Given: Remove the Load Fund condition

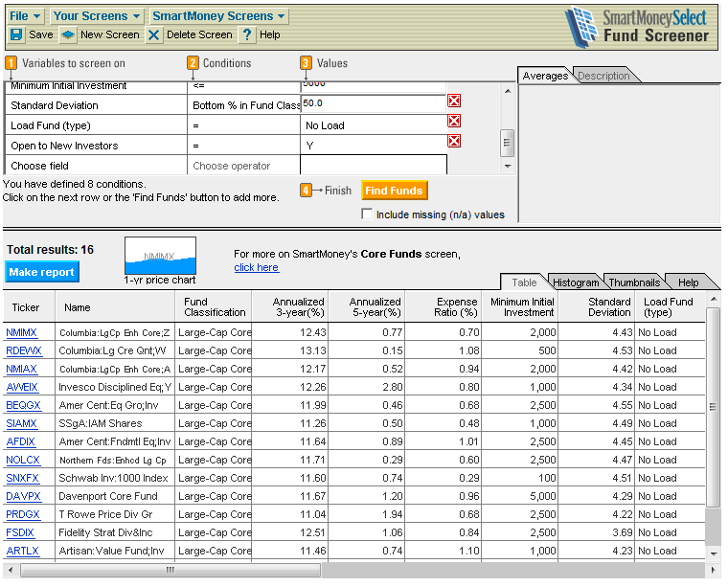Looking at the screenshot, I should [x=454, y=121].
